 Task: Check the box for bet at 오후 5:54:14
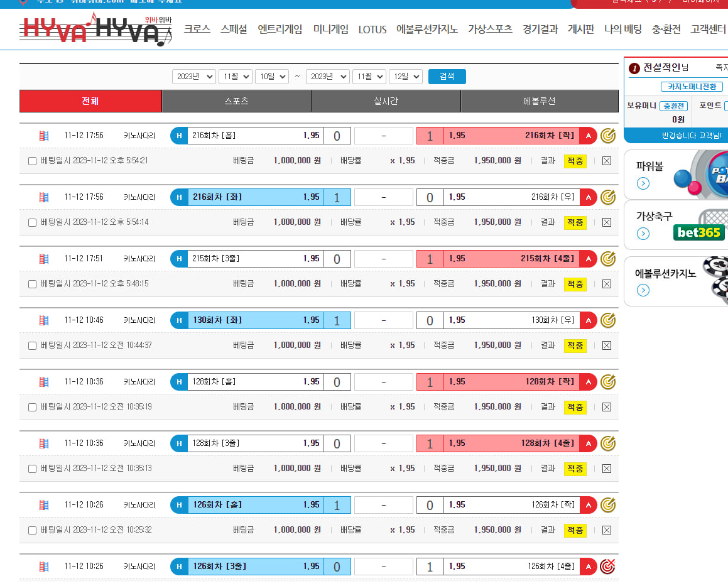click(33, 222)
